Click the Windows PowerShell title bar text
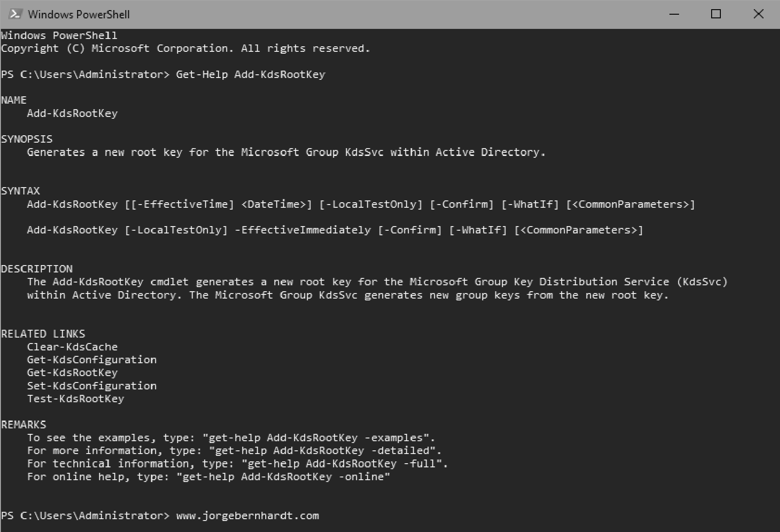This screenshot has height=532, width=780. coord(79,14)
